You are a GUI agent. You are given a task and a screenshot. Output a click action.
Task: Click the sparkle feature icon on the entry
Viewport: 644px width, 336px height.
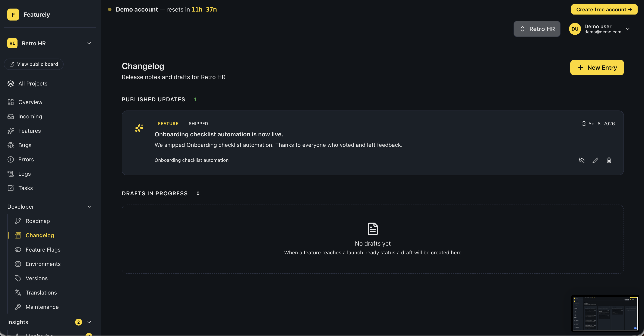[139, 128]
